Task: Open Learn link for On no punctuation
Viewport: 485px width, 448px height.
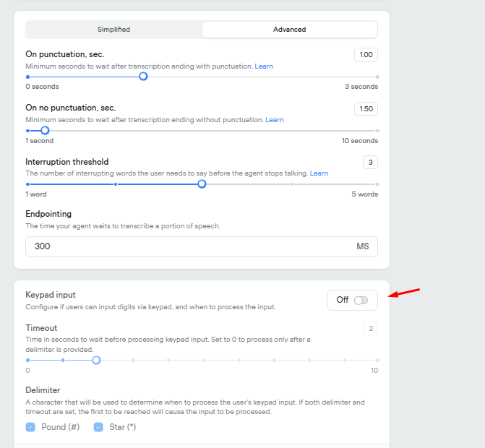Action: [x=275, y=120]
